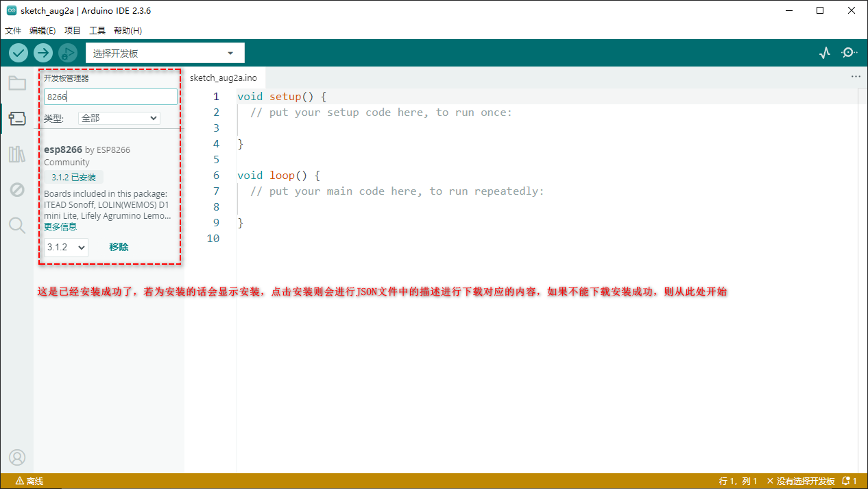
Task: Click the Verify checkmark button
Action: point(19,53)
